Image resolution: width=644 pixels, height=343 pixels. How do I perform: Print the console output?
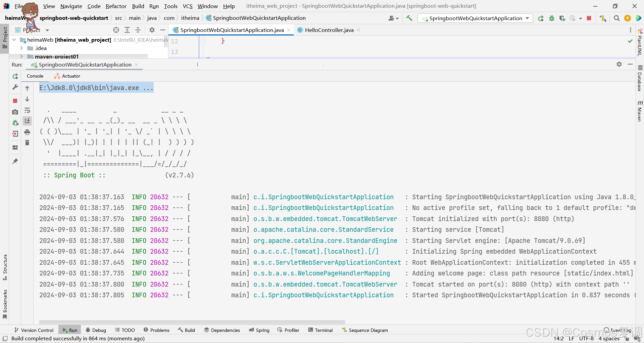tap(27, 132)
